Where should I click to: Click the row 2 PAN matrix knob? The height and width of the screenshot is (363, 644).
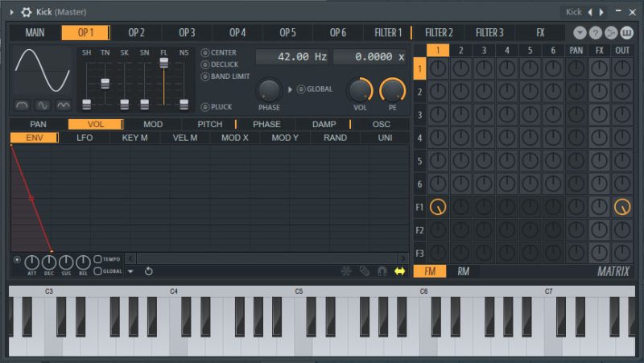[576, 92]
